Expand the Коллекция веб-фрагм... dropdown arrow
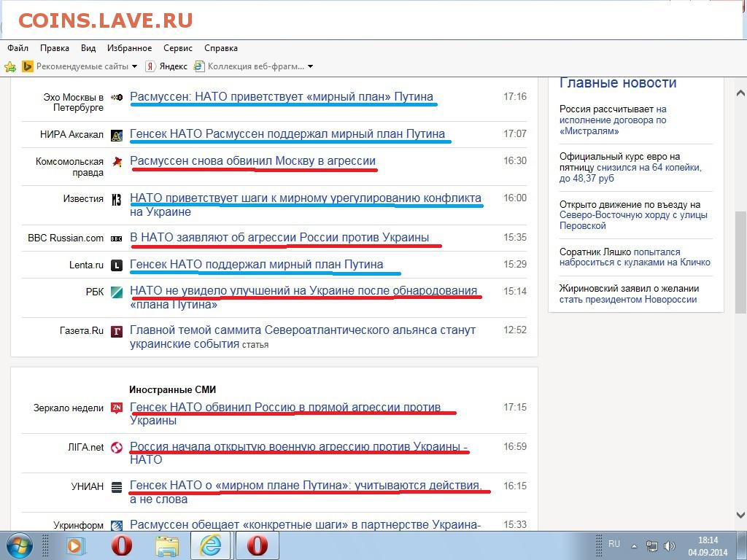This screenshot has height=560, width=747. tap(310, 66)
